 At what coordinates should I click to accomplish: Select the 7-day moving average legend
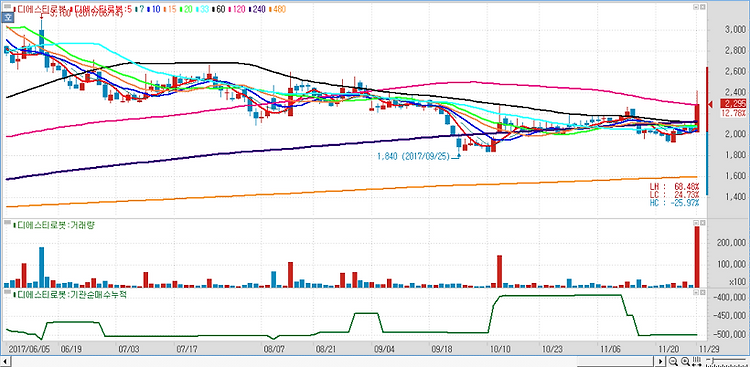tap(139, 9)
